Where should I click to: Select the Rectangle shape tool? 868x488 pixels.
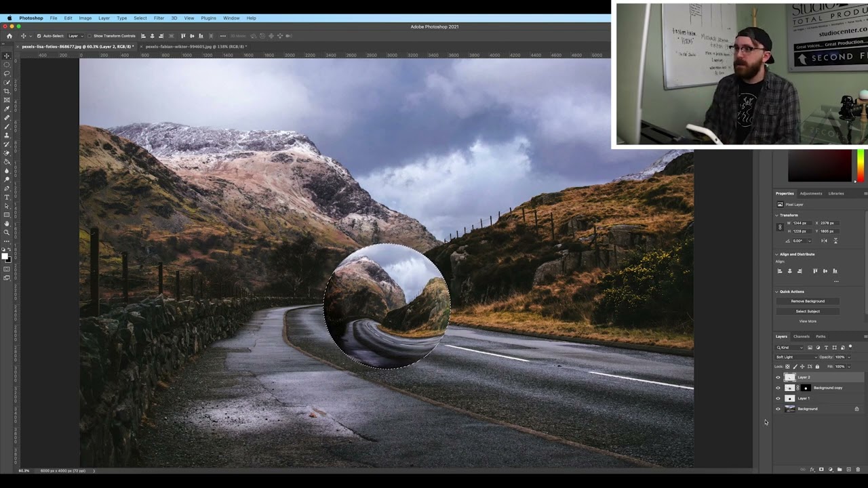(7, 214)
